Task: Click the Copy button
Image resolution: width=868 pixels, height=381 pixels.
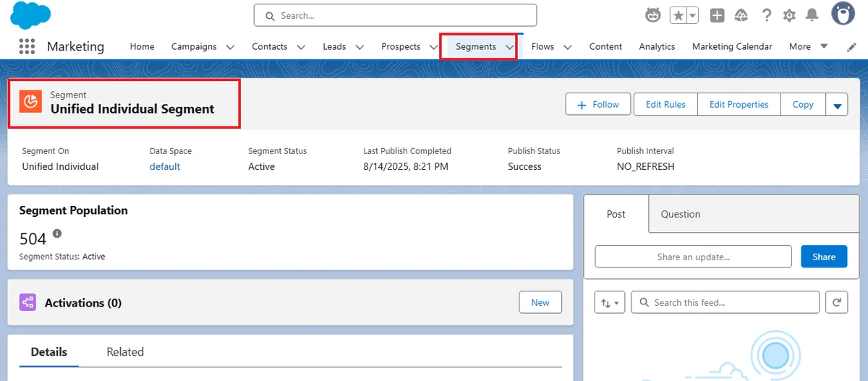Action: (803, 104)
